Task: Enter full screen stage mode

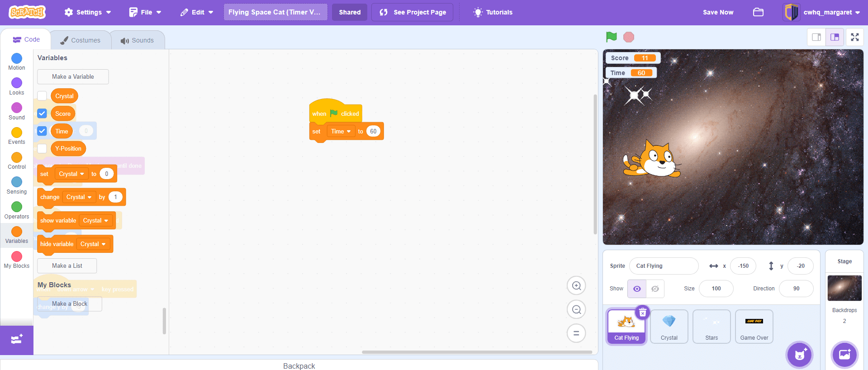Action: (854, 37)
